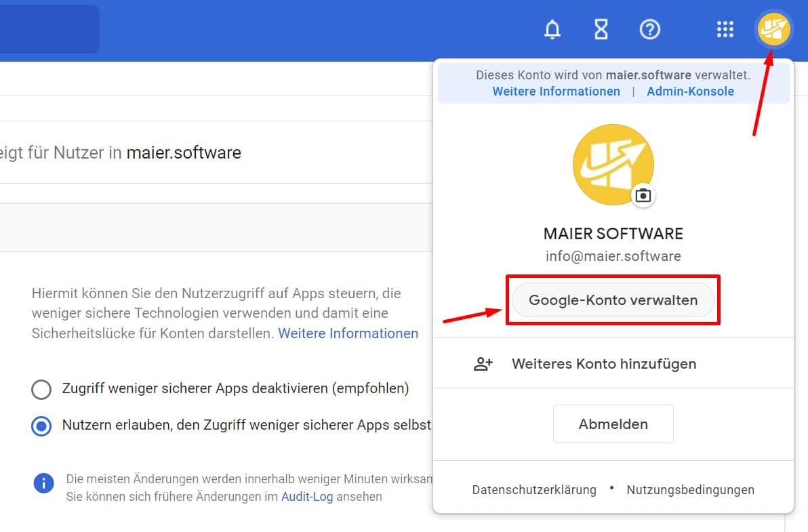The height and width of the screenshot is (532, 808).
Task: Click the camera icon on profile picture
Action: tap(643, 196)
